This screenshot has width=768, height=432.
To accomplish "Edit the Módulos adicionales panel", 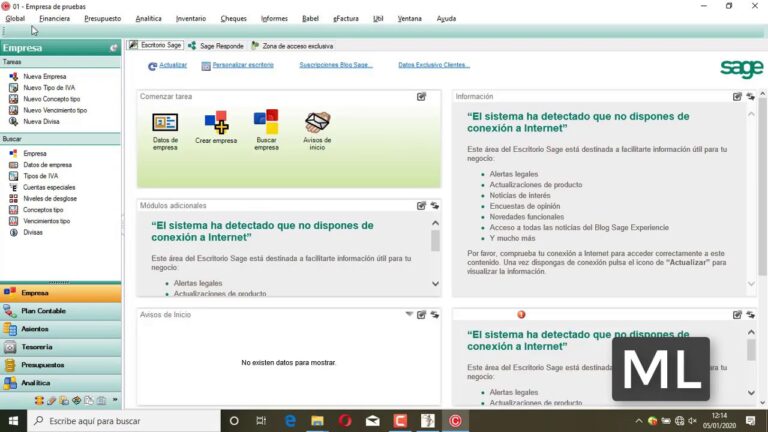I will 421,206.
